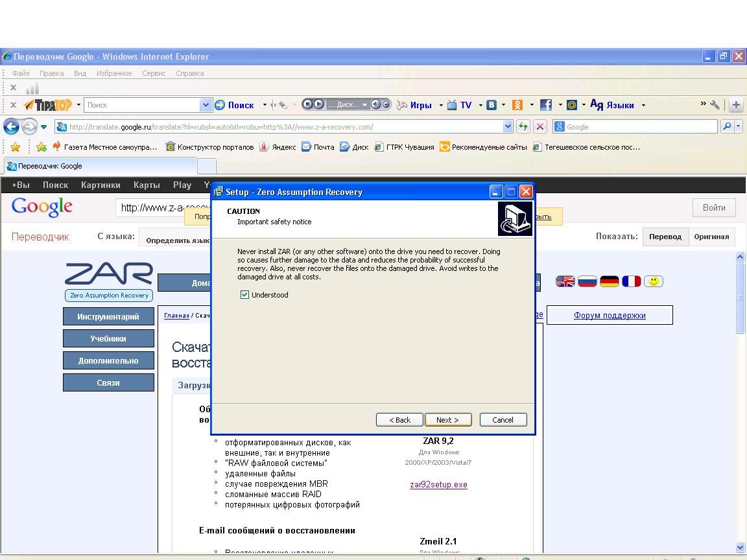747x560 pixels.
Task: Click the Поиск button on TipaTop toolbar
Action: point(234,105)
